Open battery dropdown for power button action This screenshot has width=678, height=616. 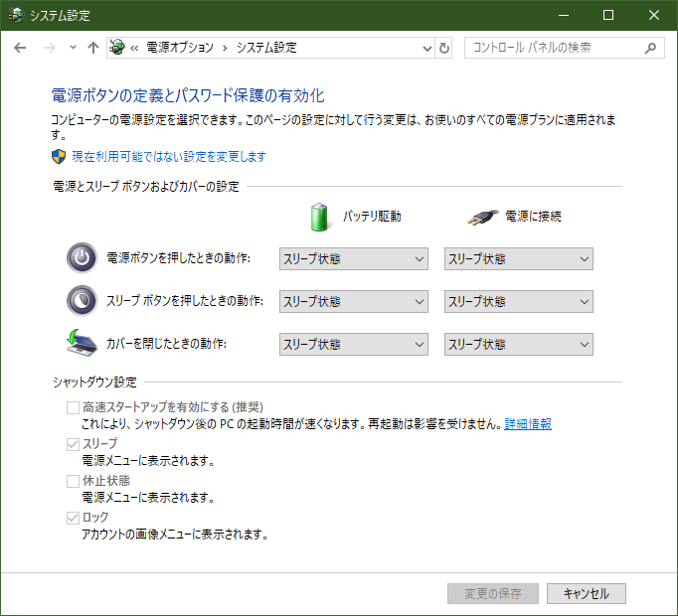[x=354, y=259]
